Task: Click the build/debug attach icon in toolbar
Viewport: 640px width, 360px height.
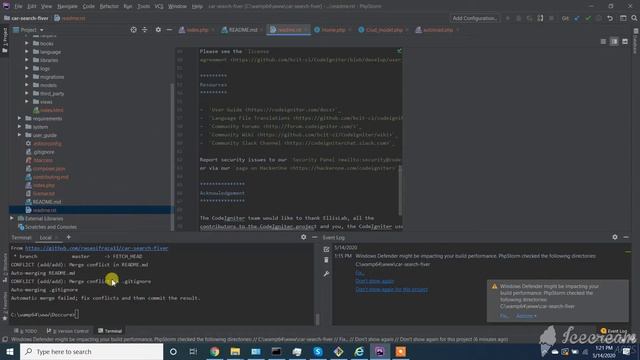Action: coord(540,18)
